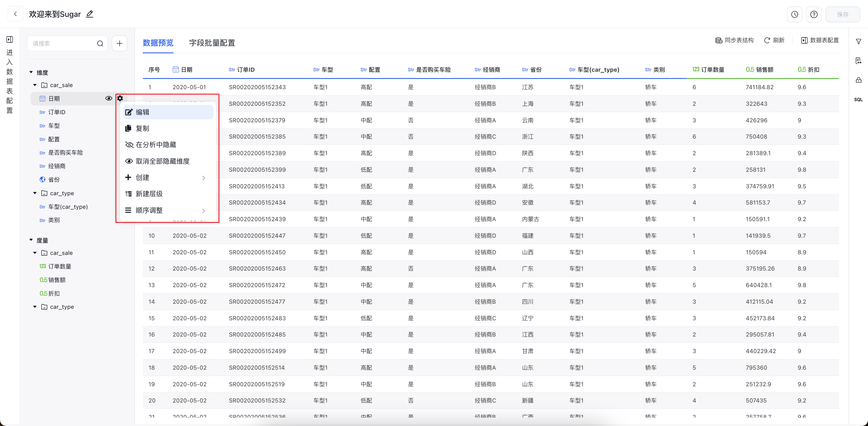Select 配置 field in dimension tree
The height and width of the screenshot is (426, 868).
coord(54,139)
